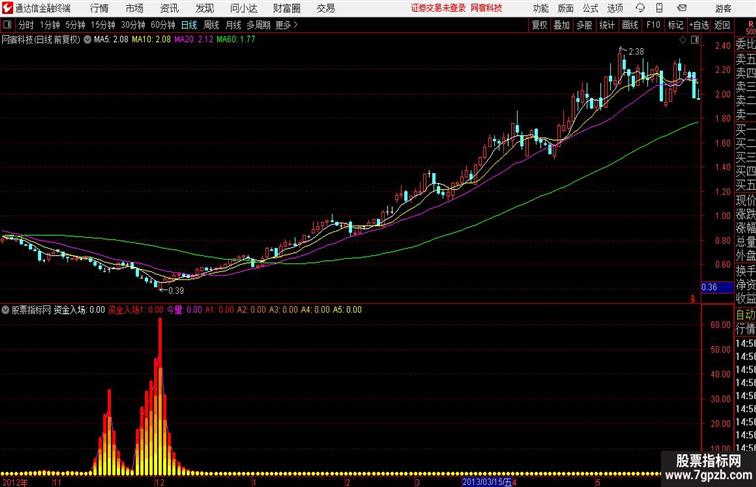Switch to the 1分钟 period tab
756x487 pixels.
pyautogui.click(x=50, y=25)
